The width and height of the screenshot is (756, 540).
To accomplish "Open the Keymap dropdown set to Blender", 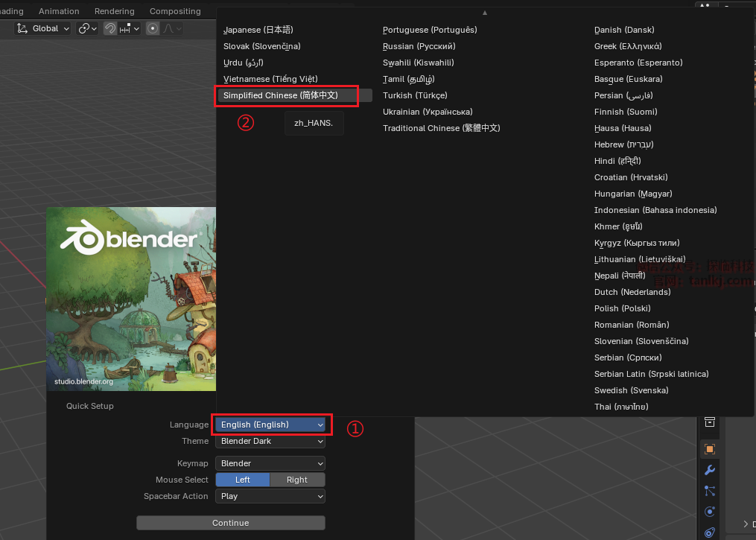I will [x=270, y=463].
